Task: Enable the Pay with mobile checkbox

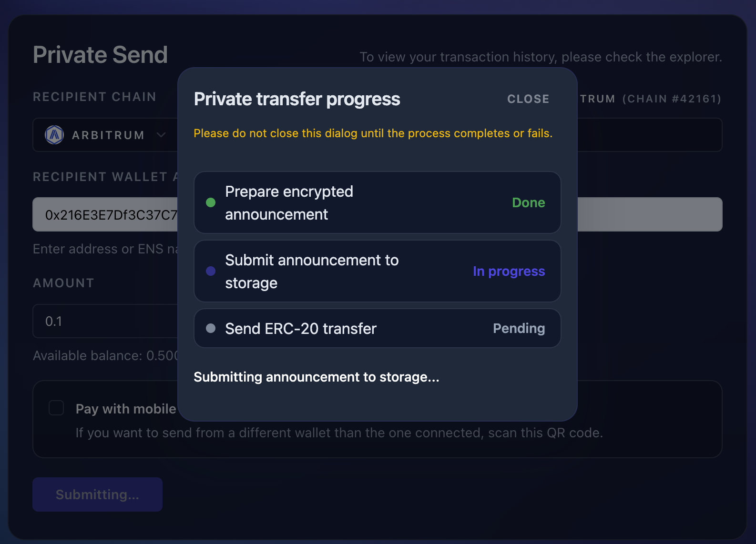Action: 56,408
